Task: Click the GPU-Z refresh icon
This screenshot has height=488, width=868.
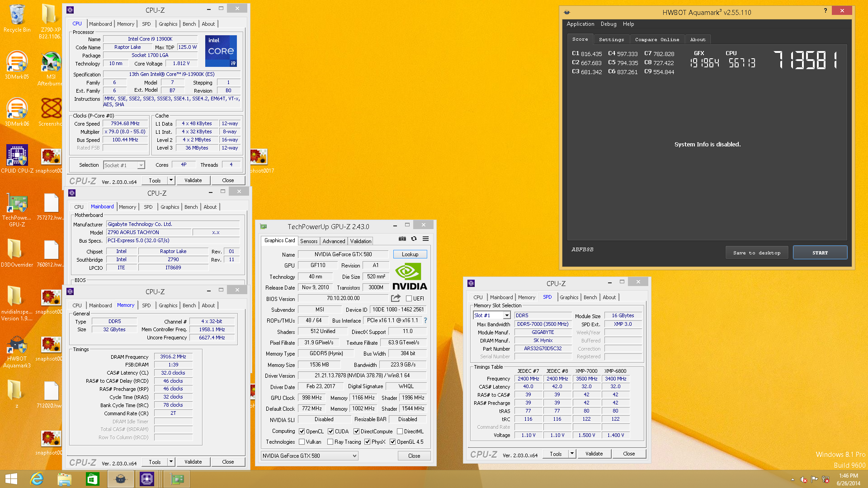Action: pos(414,239)
